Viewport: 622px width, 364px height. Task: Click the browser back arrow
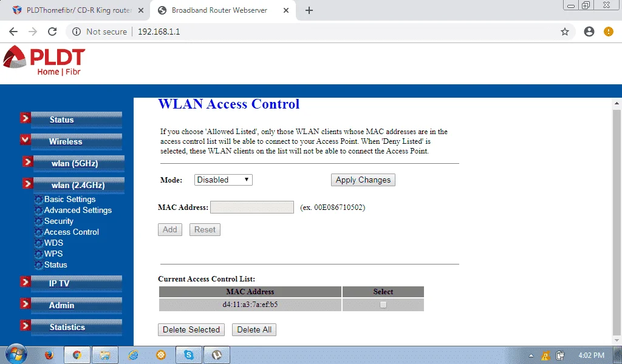(x=13, y=32)
